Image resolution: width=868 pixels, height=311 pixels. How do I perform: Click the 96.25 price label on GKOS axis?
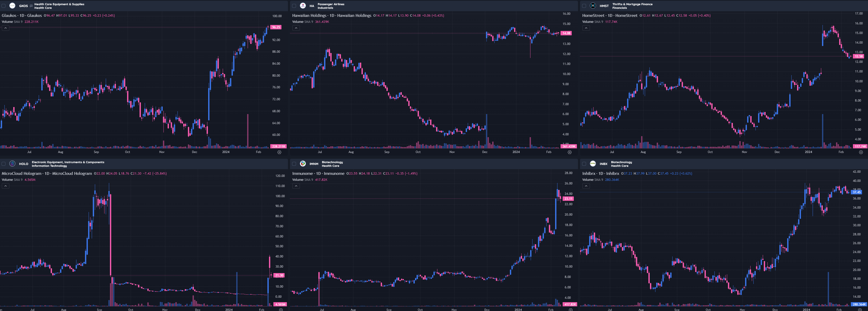point(276,27)
